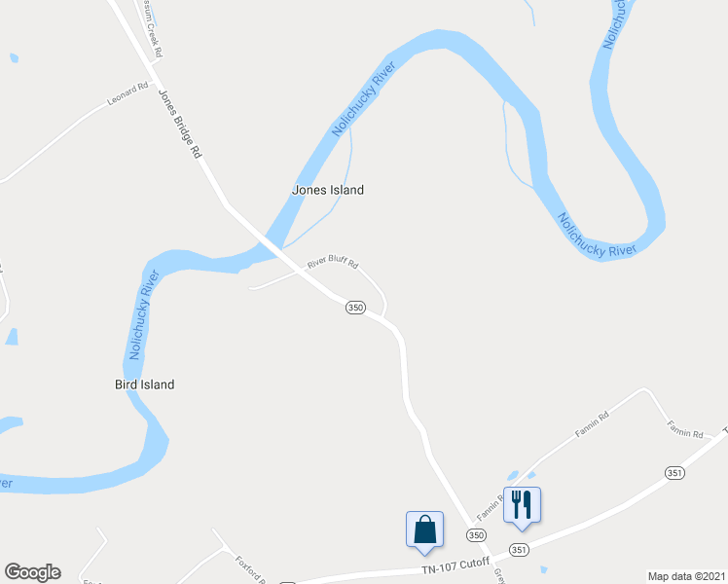The width and height of the screenshot is (728, 584).
Task: Click Nolichucky River label at the eastern bend
Action: [597, 236]
